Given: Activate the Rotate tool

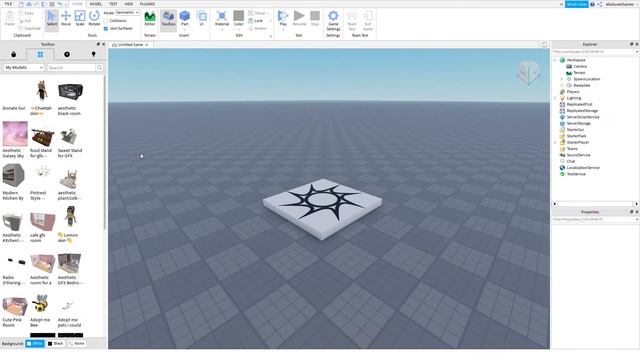Looking at the screenshot, I should (x=94, y=19).
